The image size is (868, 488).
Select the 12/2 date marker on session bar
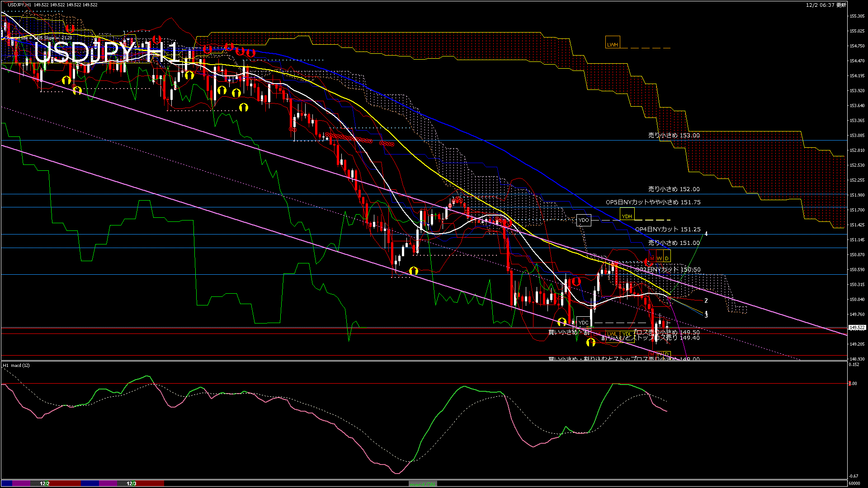point(45,483)
